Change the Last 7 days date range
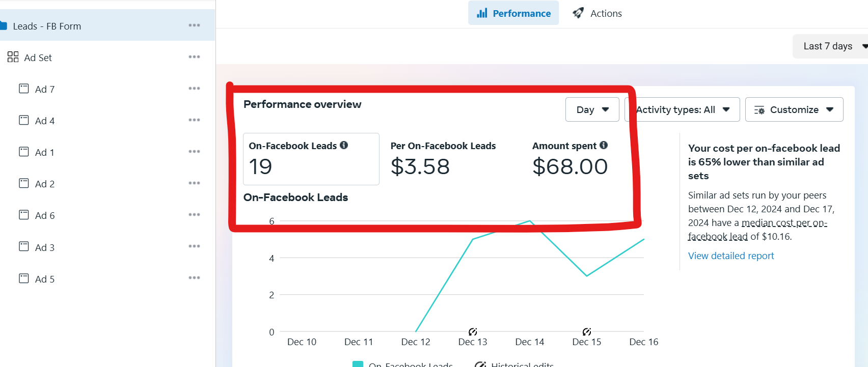The image size is (868, 367). [x=830, y=46]
